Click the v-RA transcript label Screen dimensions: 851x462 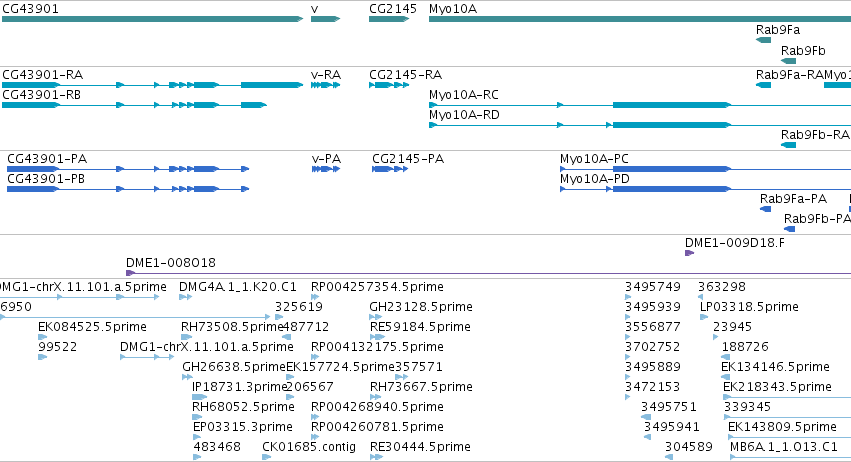click(x=326, y=75)
